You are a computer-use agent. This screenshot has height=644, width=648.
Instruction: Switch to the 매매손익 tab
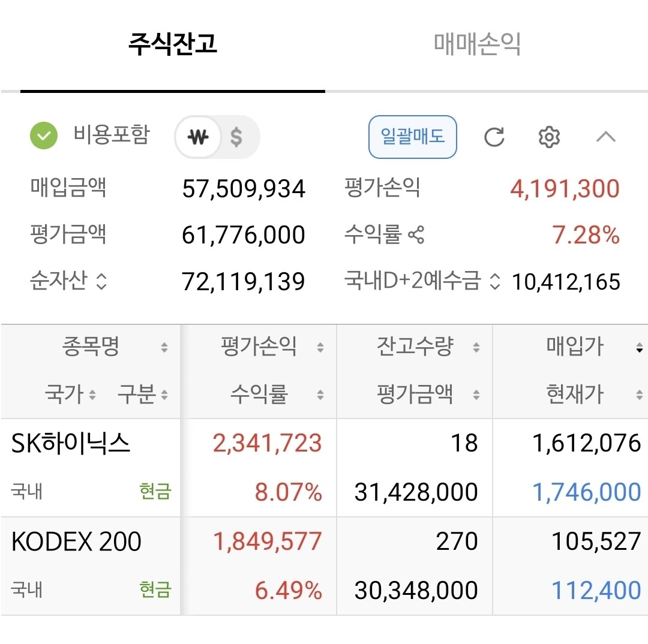click(x=478, y=44)
